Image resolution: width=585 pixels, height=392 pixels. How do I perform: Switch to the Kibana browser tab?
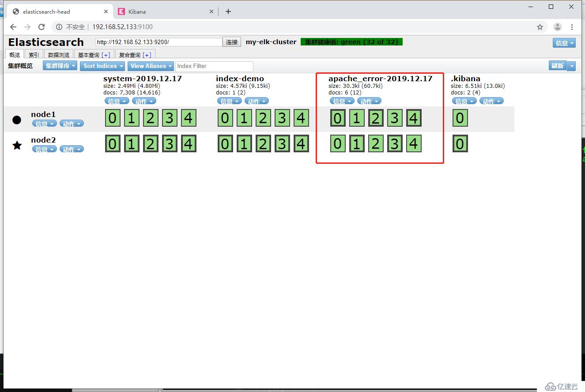(166, 11)
